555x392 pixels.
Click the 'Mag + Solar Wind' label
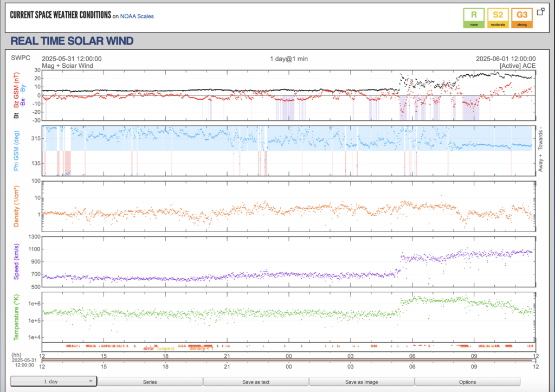67,66
